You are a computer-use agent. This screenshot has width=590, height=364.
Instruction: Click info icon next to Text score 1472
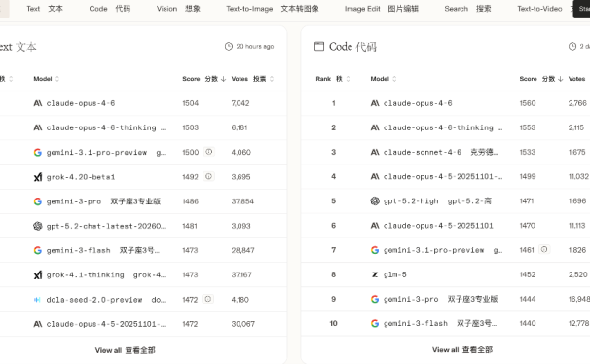207,299
